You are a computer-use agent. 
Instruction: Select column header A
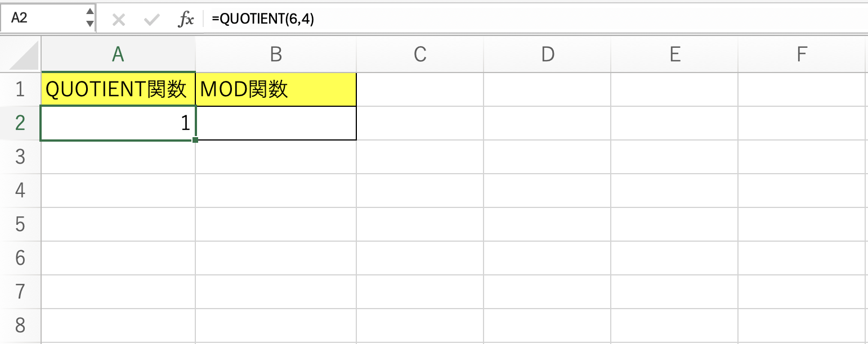tap(118, 55)
